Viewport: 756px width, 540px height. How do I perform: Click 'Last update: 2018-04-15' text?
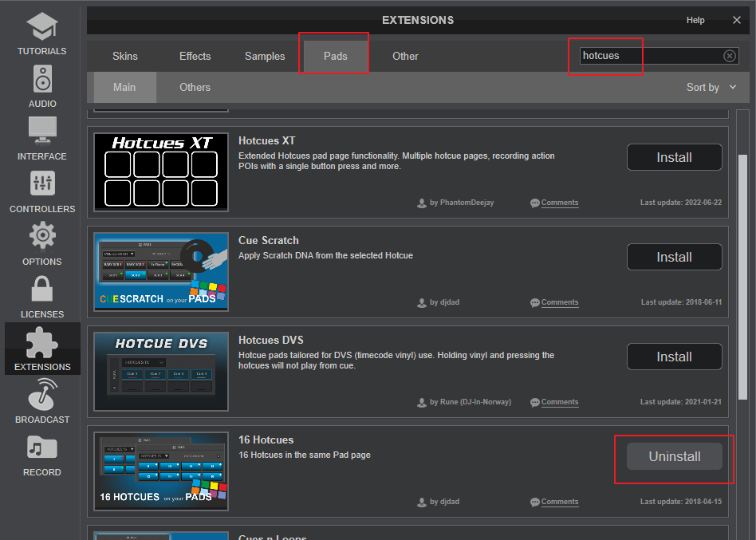click(681, 502)
